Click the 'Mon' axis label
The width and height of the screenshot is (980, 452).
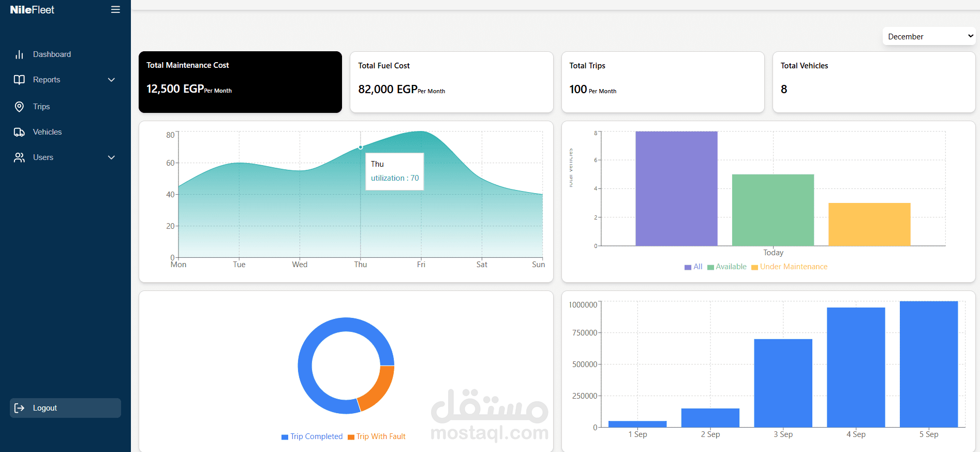(x=179, y=265)
